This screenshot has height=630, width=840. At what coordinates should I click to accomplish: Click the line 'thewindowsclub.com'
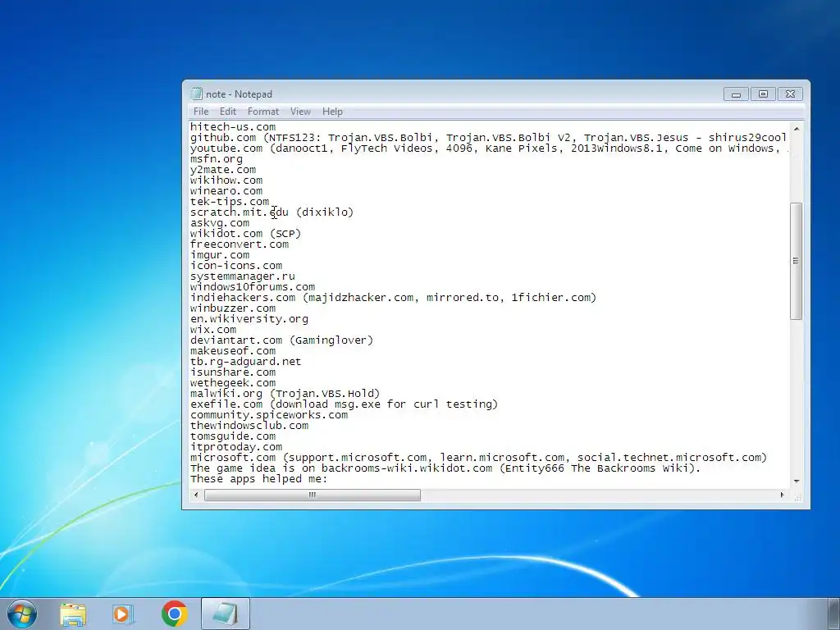[x=249, y=426]
